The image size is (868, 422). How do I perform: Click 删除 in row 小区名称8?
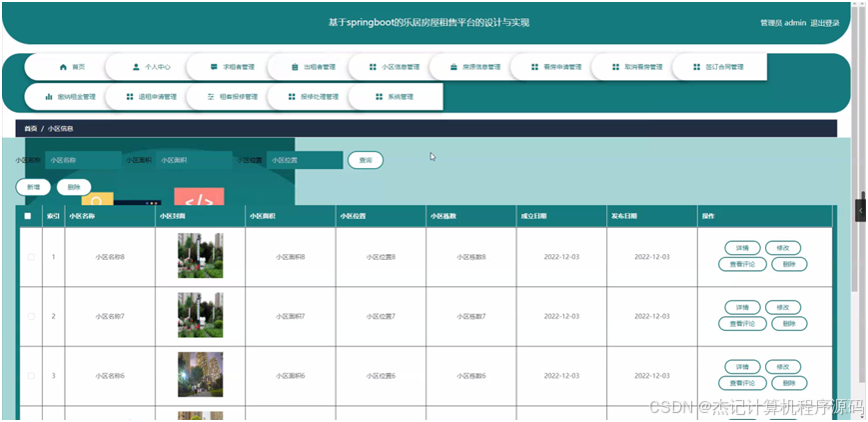pyautogui.click(x=789, y=265)
